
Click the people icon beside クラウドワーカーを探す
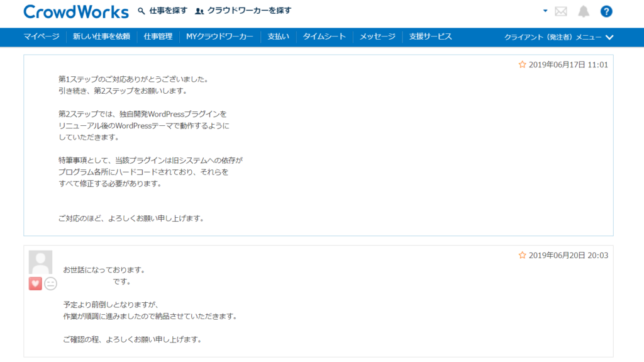click(x=200, y=11)
